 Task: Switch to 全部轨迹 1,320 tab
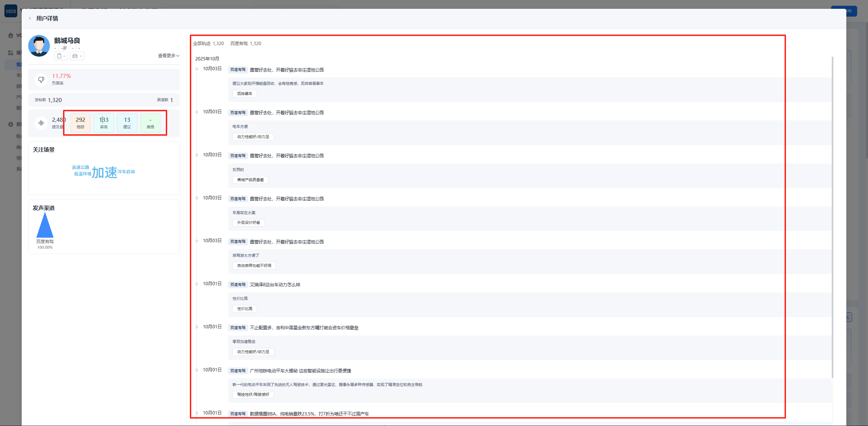[209, 43]
